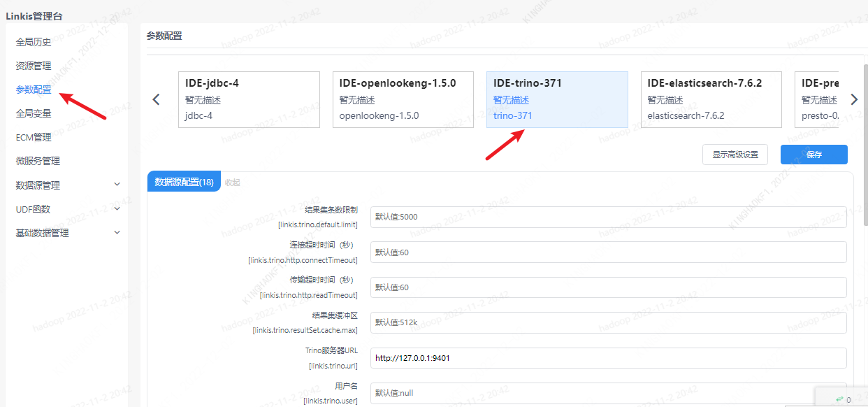Image resolution: width=868 pixels, height=407 pixels.
Task: Select the IDE-jdbc-4 engine card
Action: 249,99
